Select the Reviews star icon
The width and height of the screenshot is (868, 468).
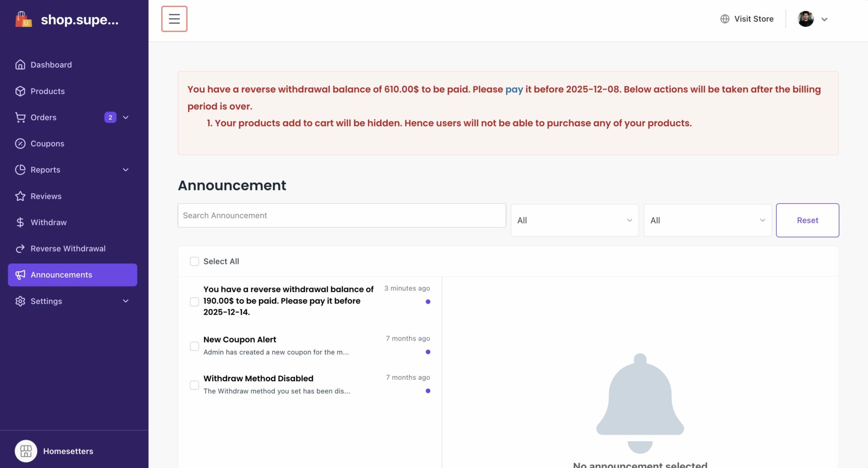point(21,196)
